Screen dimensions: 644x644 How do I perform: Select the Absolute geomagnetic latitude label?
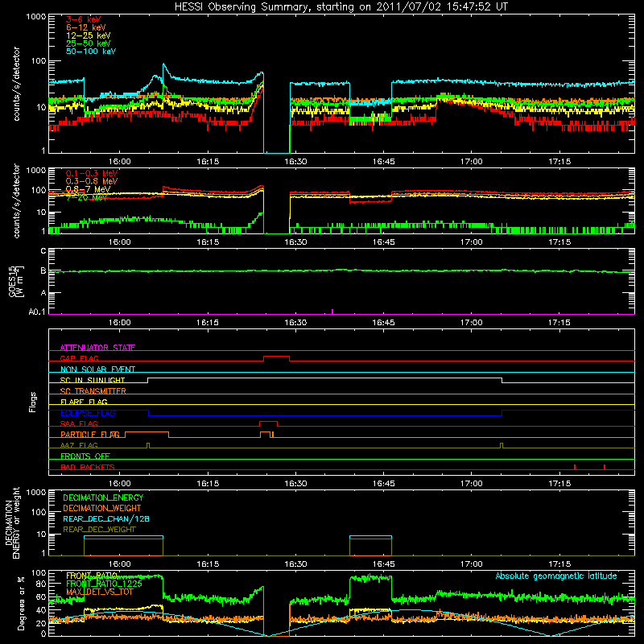pyautogui.click(x=556, y=576)
